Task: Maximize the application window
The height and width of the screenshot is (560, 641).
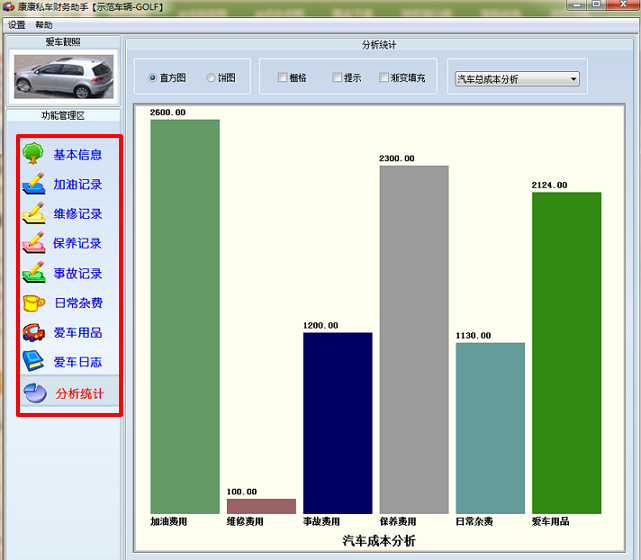Action: pyautogui.click(x=597, y=4)
